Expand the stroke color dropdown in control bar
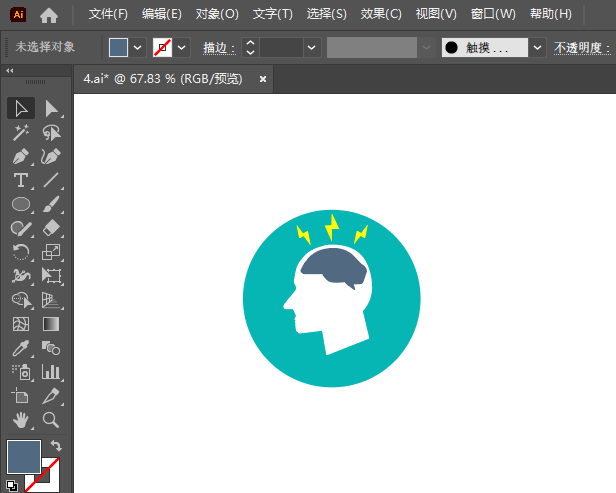This screenshot has height=493, width=616. pyautogui.click(x=182, y=48)
